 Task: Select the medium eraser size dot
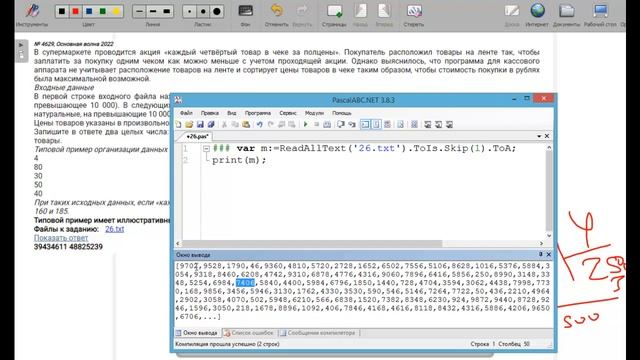click(203, 11)
